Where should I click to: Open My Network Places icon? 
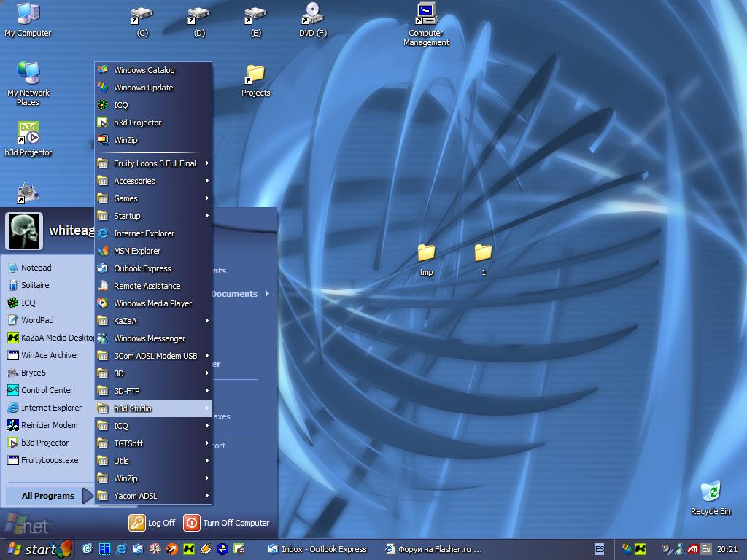pyautogui.click(x=28, y=83)
